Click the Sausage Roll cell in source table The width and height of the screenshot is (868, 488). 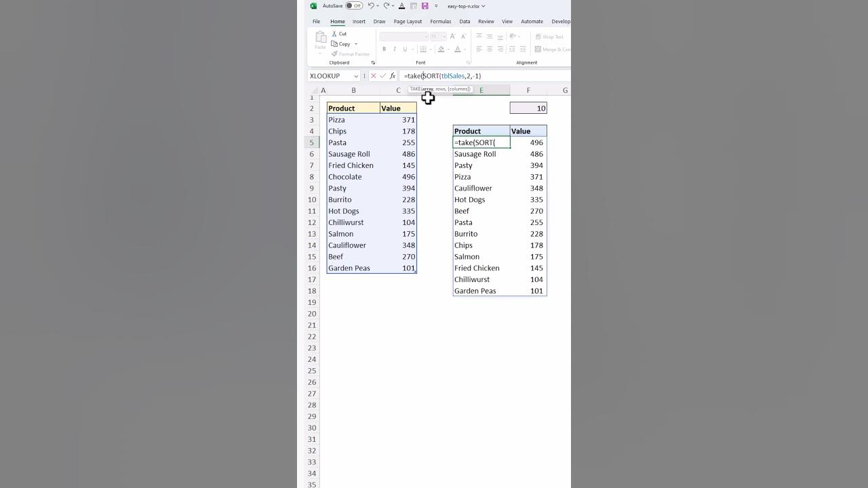(353, 154)
